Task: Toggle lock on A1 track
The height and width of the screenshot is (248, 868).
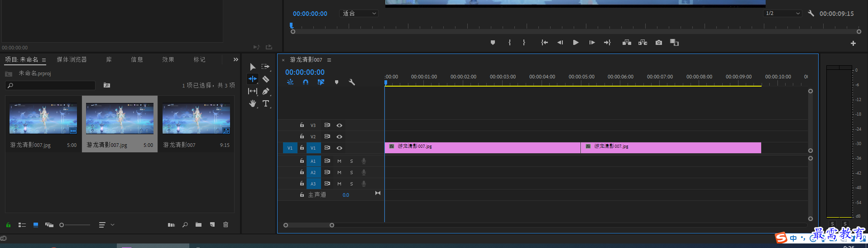Action: tap(302, 160)
